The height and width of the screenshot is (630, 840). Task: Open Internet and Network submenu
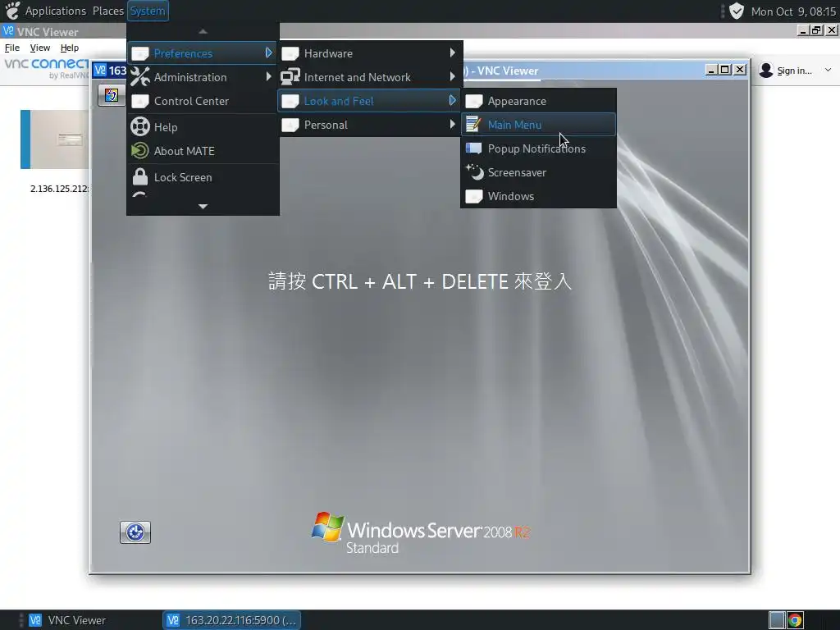370,77
